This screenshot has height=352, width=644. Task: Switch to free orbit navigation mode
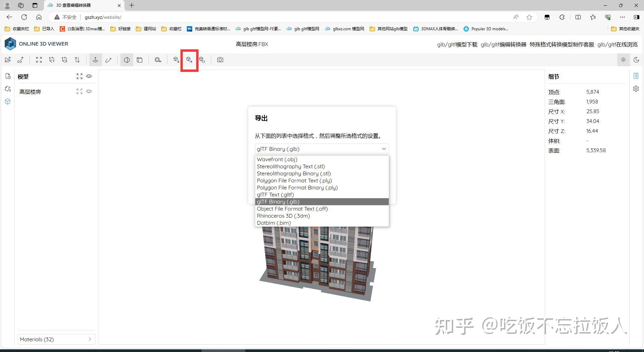[x=108, y=60]
